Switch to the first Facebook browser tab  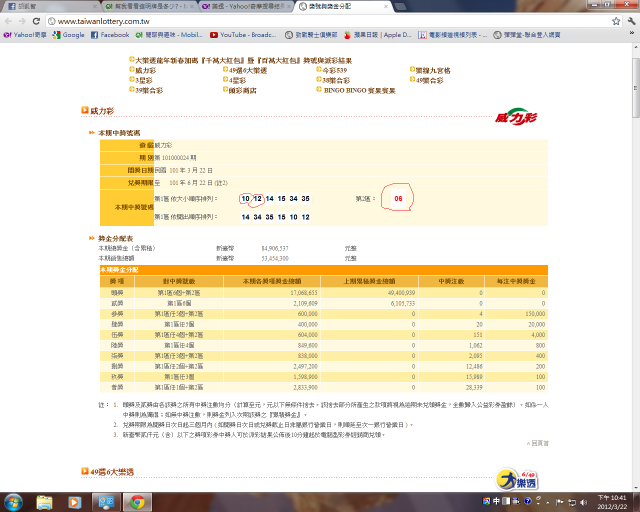coord(51,7)
